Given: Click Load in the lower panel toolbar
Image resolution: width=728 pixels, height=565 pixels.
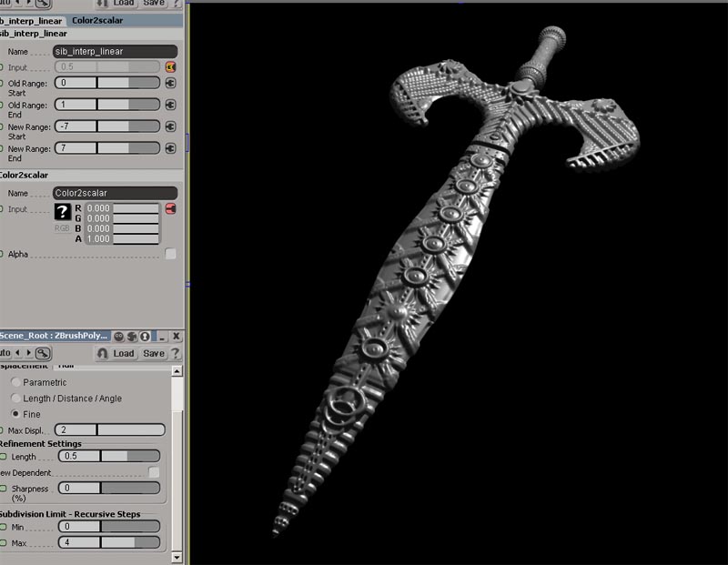Looking at the screenshot, I should click(124, 353).
